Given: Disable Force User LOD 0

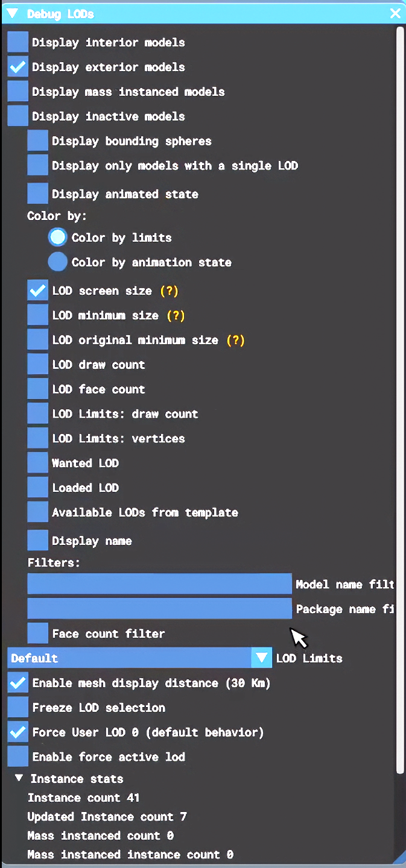Looking at the screenshot, I should (18, 732).
